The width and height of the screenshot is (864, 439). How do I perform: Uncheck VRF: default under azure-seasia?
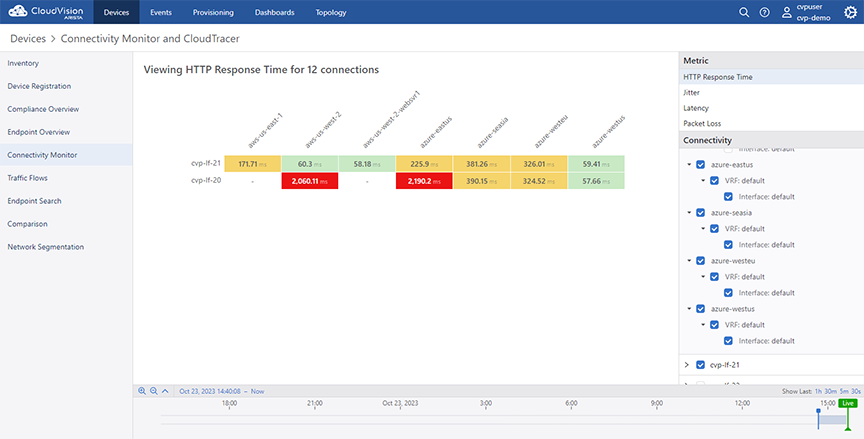pos(714,229)
